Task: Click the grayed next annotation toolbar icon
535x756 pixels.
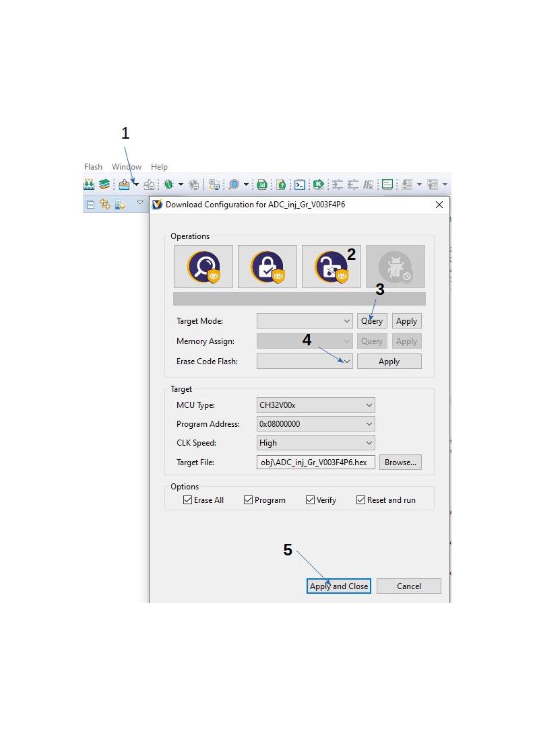Action: (x=407, y=184)
